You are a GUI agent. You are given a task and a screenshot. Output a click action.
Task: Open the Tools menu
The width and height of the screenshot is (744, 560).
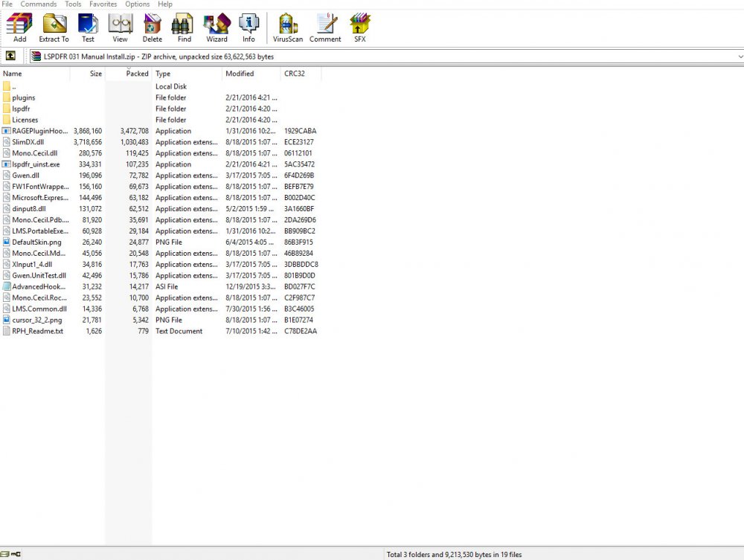click(x=73, y=4)
